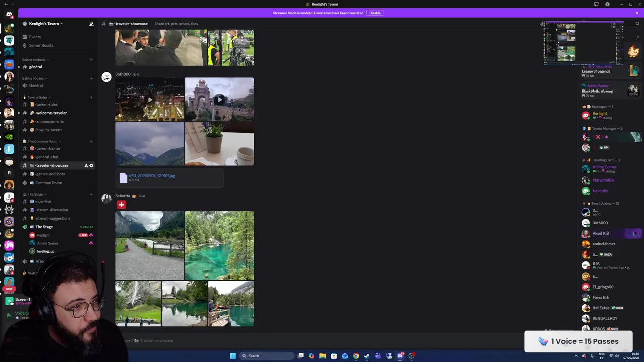Add a channel to Salons vocaux

point(91,78)
